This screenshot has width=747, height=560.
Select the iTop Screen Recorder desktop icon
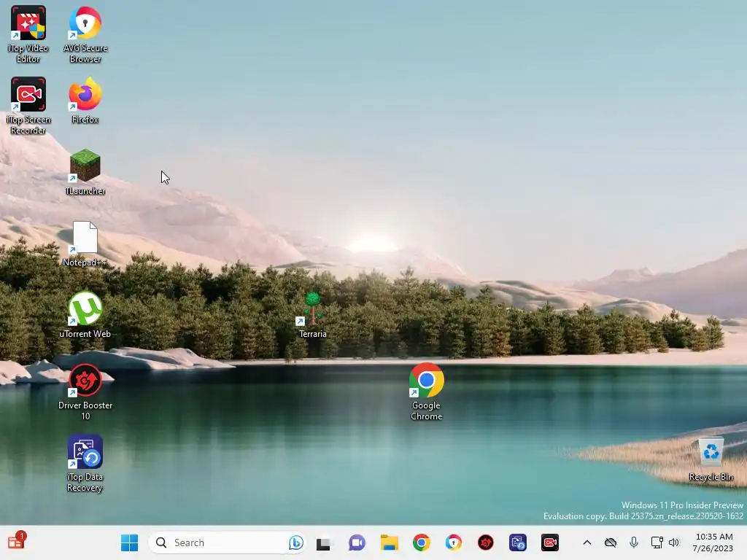28,106
